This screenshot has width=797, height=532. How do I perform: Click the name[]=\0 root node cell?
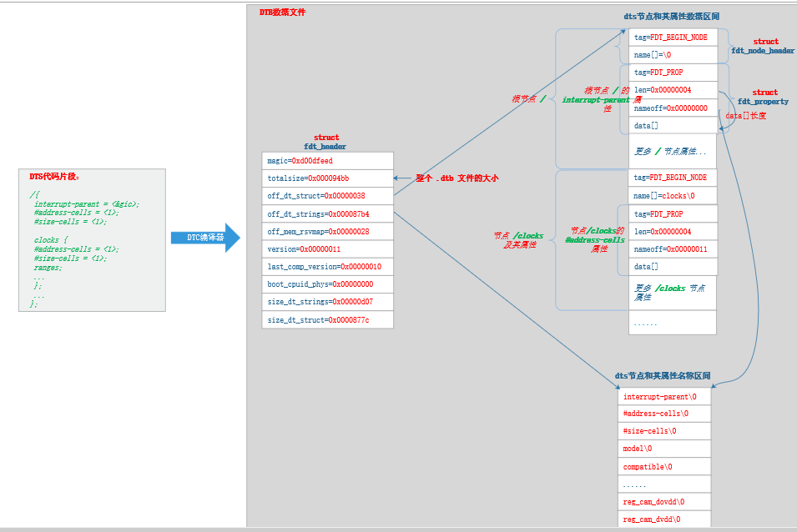673,55
